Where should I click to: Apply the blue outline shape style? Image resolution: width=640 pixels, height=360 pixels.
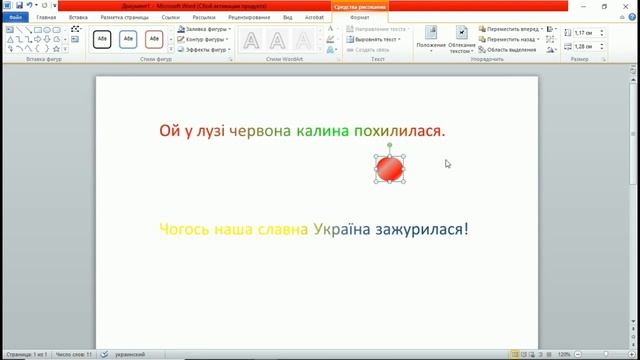[128, 39]
